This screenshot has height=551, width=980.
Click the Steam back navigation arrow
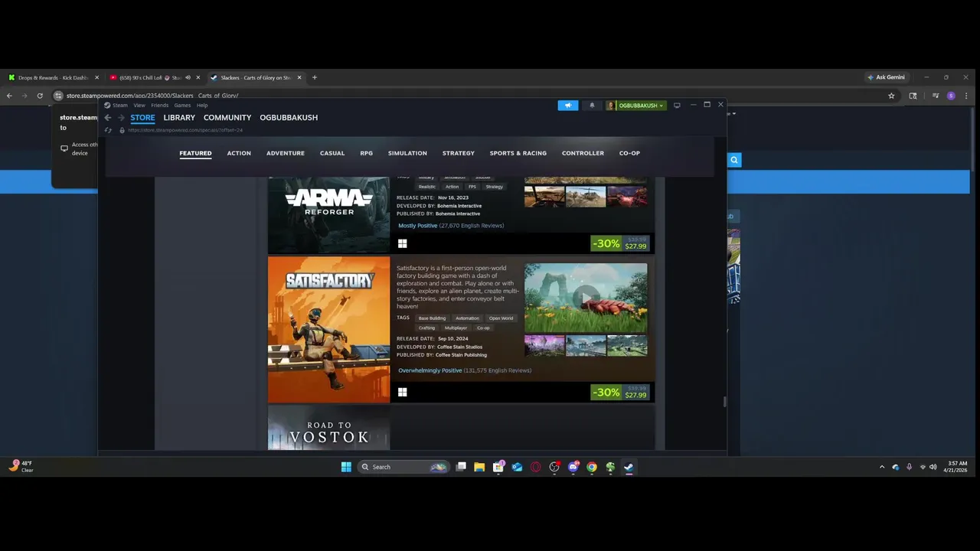108,118
